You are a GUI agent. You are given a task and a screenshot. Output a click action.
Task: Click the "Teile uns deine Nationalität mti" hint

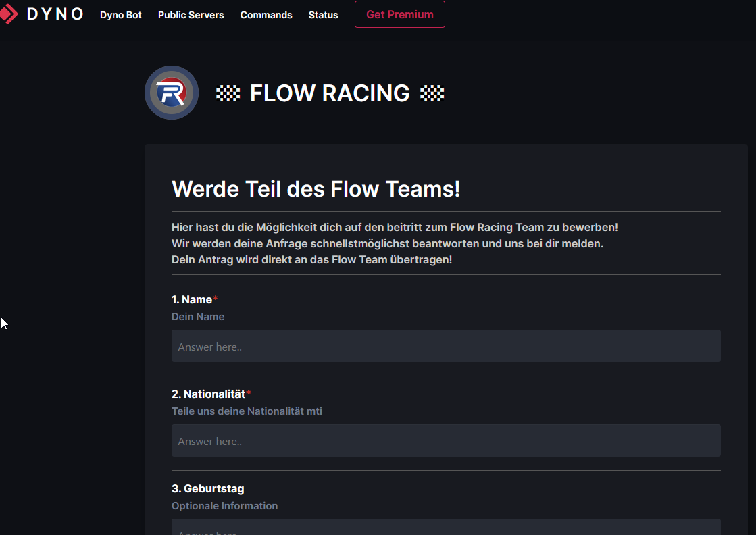247,411
